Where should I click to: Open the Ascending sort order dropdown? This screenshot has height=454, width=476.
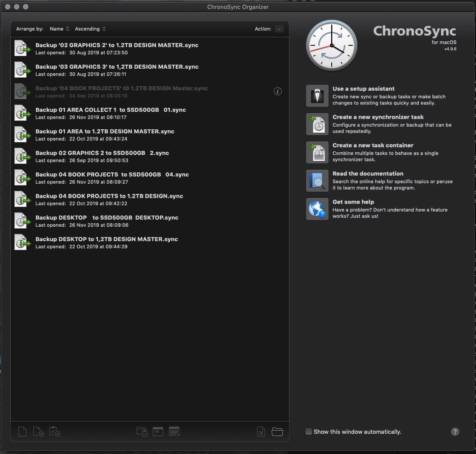tap(90, 29)
